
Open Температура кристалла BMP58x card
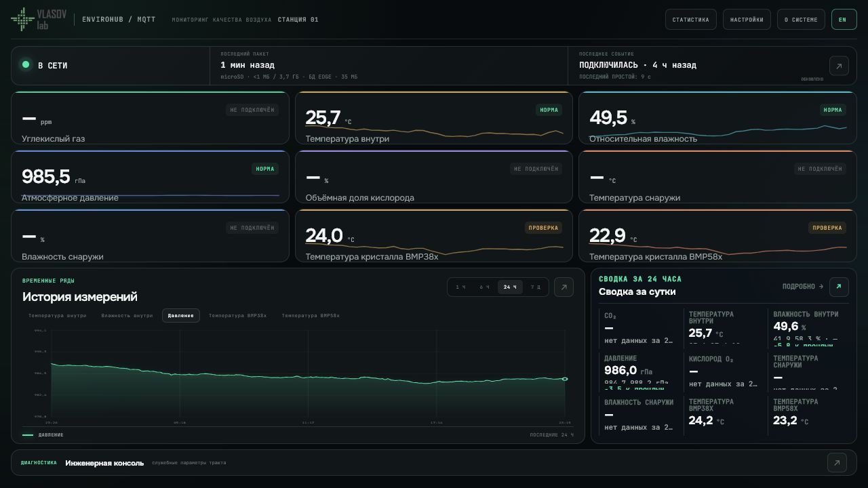tap(717, 236)
